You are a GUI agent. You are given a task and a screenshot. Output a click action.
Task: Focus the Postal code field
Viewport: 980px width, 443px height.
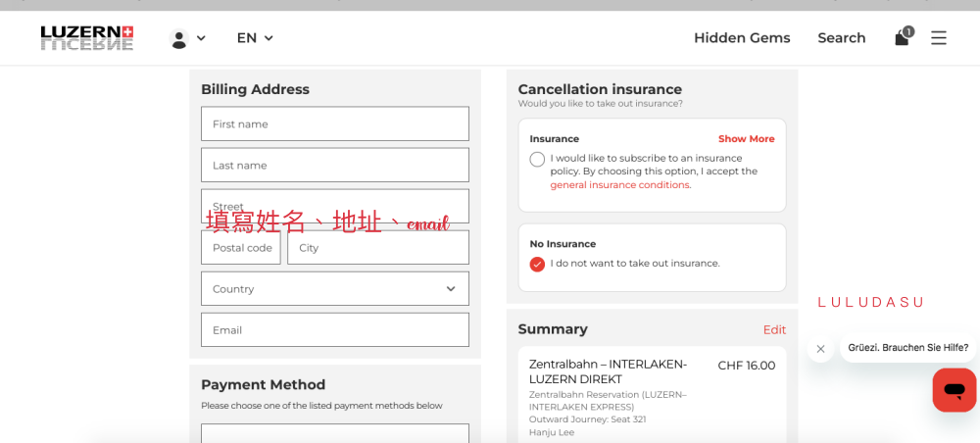click(x=241, y=247)
